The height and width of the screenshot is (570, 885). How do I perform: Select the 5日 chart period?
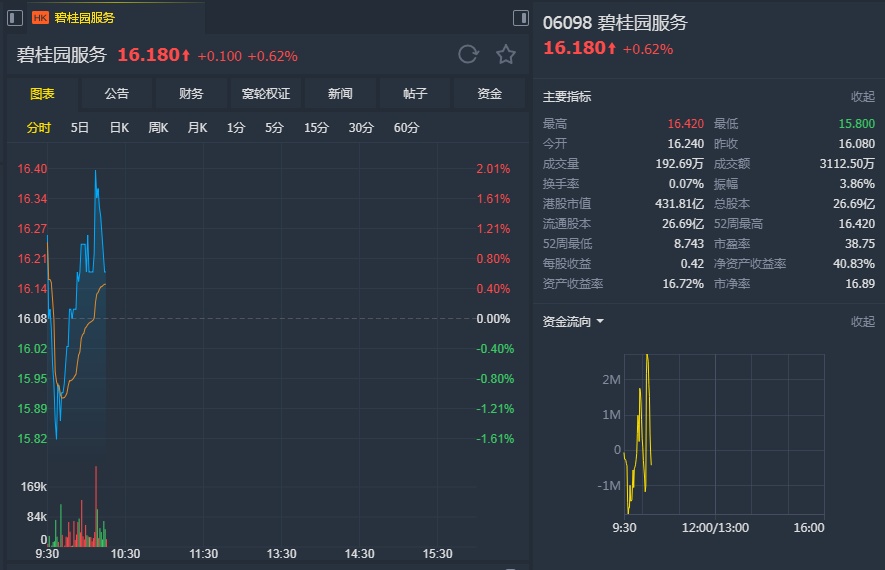click(x=80, y=128)
